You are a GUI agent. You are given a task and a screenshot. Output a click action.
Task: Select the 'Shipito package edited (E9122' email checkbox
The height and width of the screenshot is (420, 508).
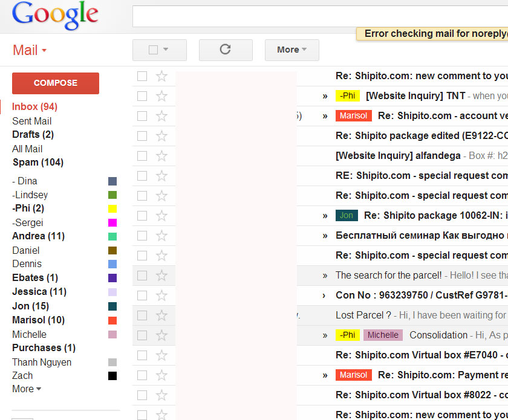142,136
